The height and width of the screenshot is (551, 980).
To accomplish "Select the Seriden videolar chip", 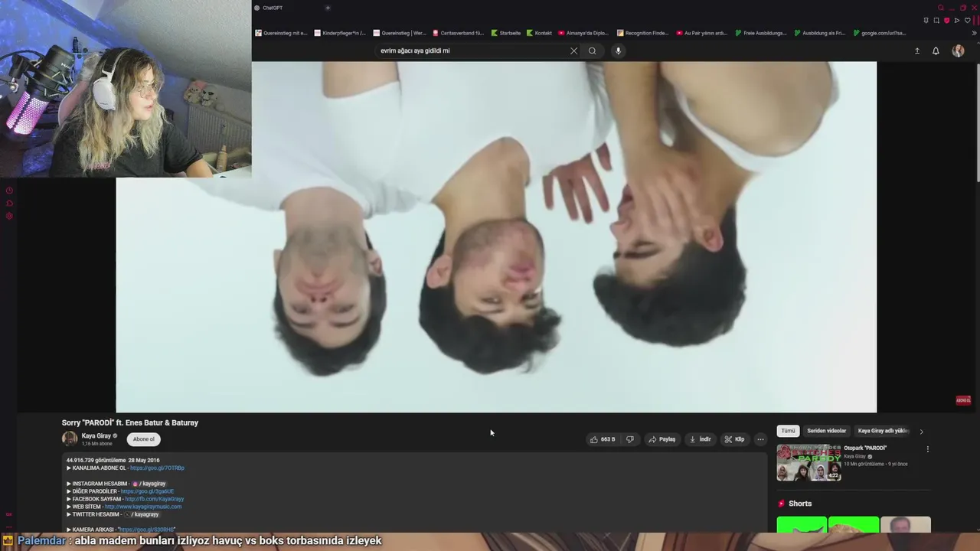I will click(x=826, y=431).
